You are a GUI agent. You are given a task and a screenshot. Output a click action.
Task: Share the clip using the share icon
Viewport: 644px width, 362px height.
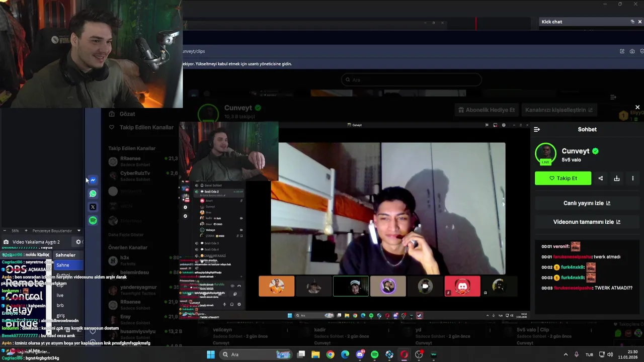[600, 178]
